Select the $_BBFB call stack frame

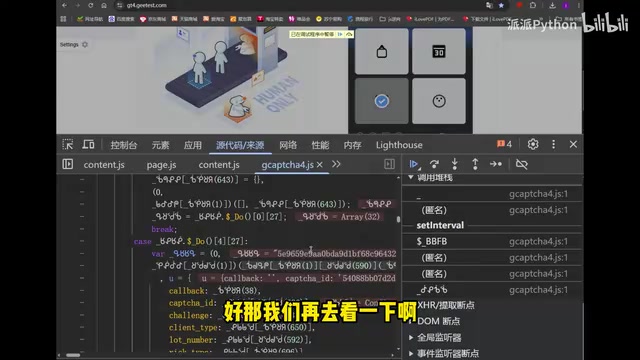[x=492, y=241]
